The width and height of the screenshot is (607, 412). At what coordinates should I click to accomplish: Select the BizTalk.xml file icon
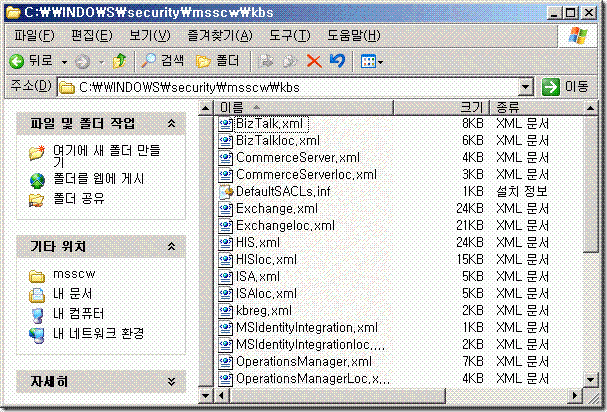(225, 124)
